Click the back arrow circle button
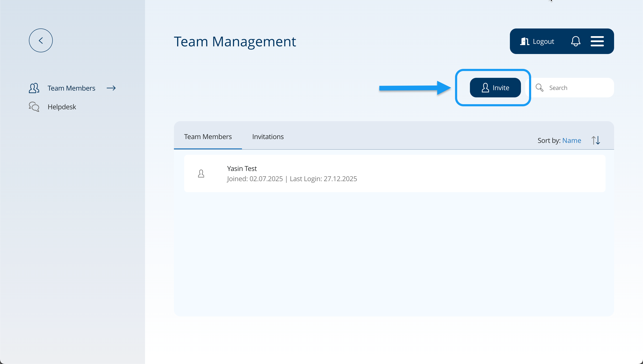This screenshot has width=643, height=364. tap(41, 40)
